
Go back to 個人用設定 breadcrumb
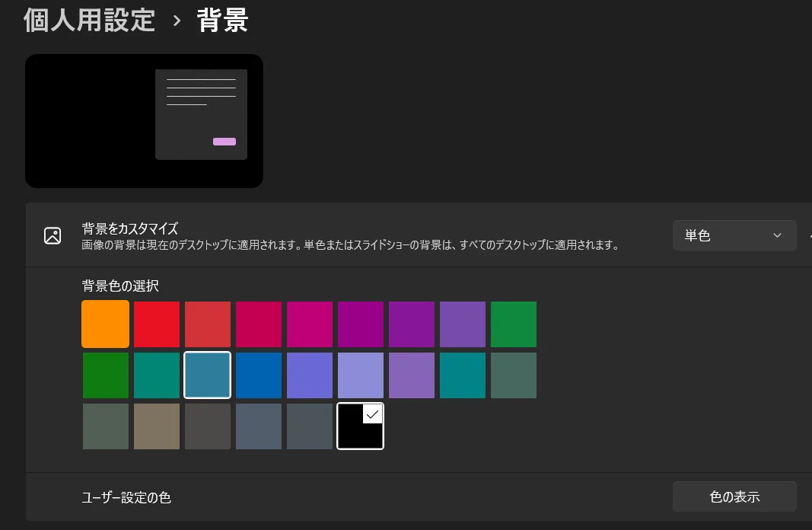pyautogui.click(x=89, y=21)
